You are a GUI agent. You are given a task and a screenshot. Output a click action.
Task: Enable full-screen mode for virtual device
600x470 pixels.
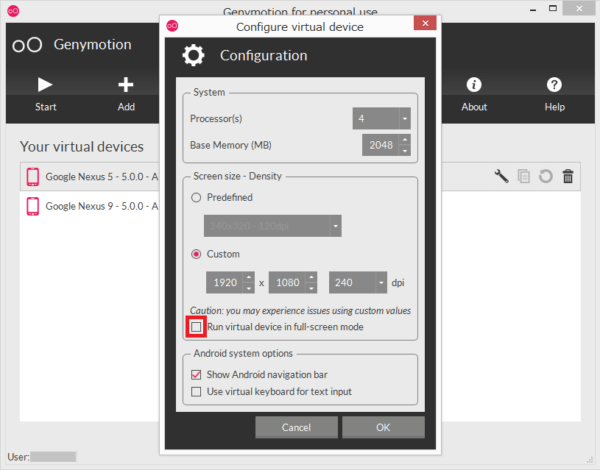coord(196,326)
